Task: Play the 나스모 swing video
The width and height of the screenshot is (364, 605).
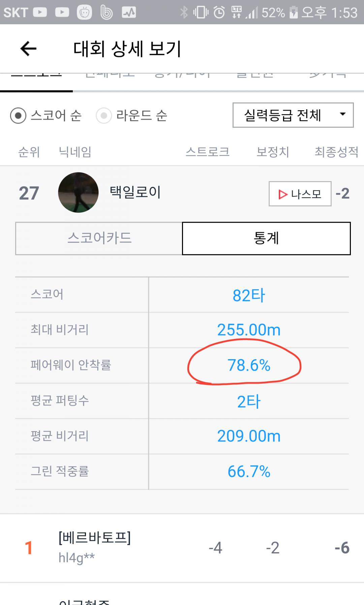Action: pyautogui.click(x=300, y=194)
